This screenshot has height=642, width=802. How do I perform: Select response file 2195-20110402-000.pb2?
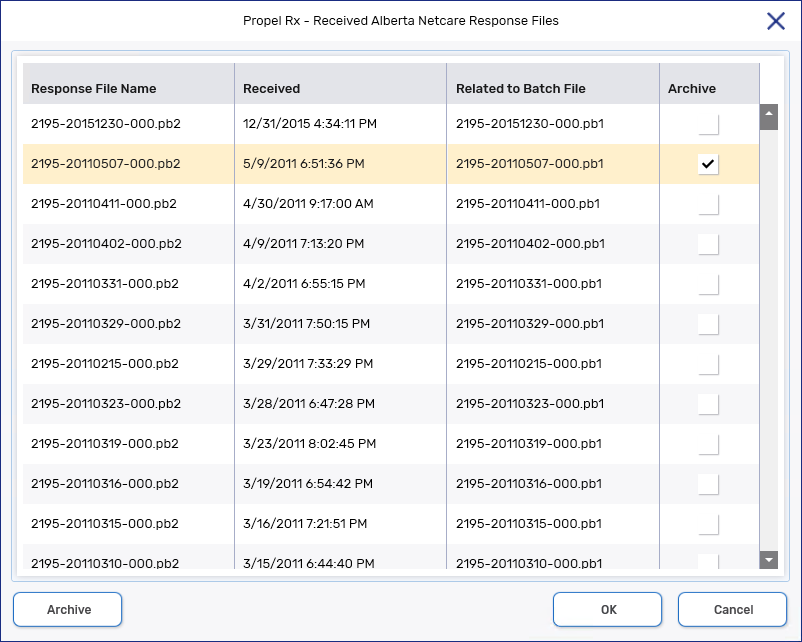pos(106,243)
